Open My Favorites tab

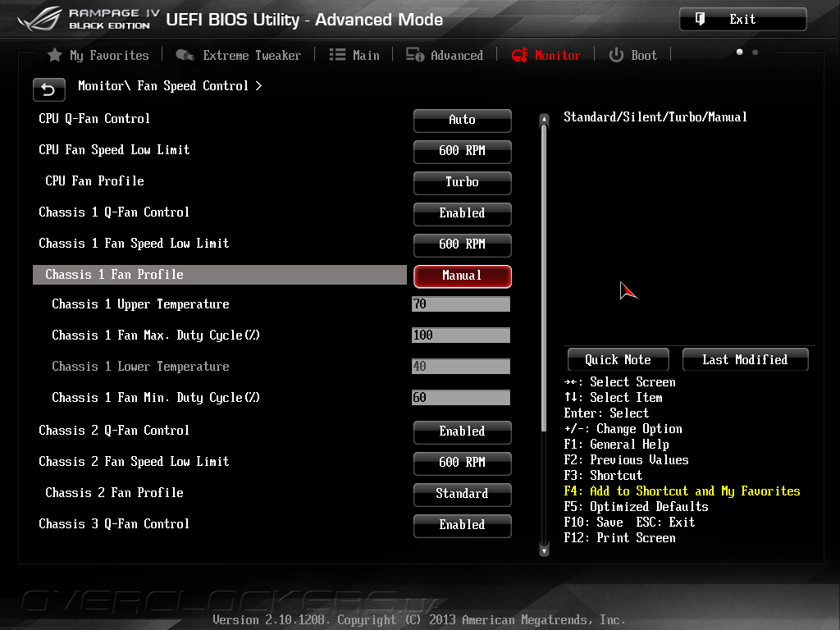coord(109,55)
